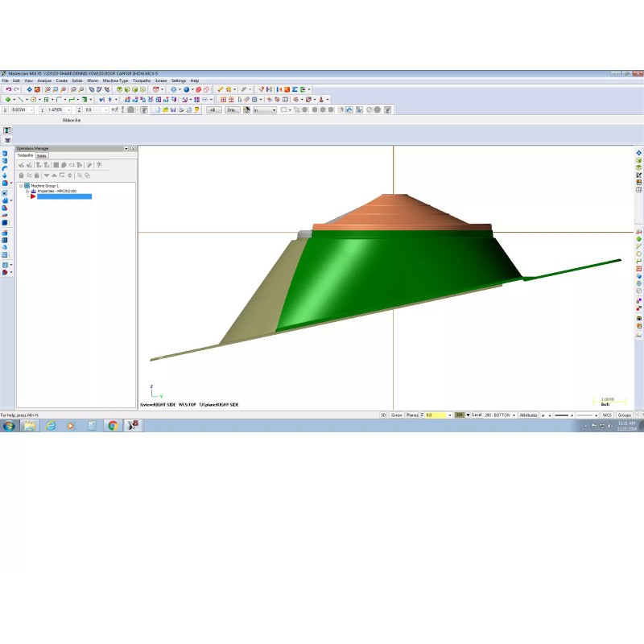The height and width of the screenshot is (644, 644).
Task: Click the Operations Manager help question icon
Action: (98, 165)
